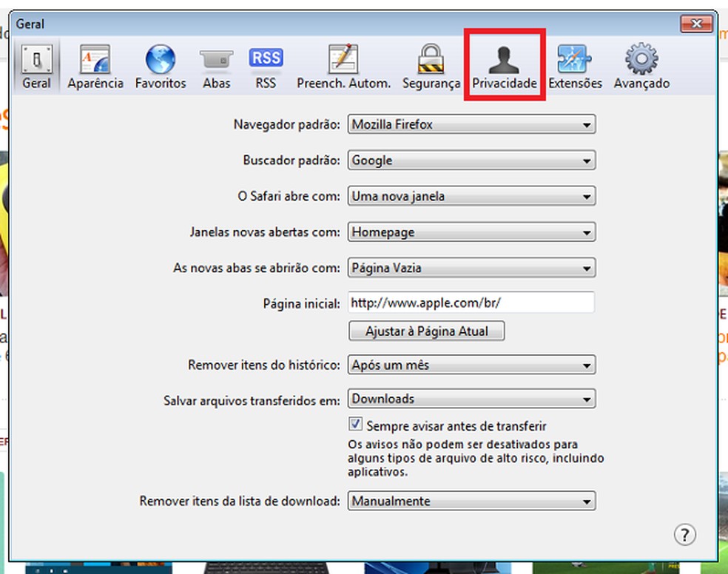Open the Extensões preferences pane

pos(575,67)
